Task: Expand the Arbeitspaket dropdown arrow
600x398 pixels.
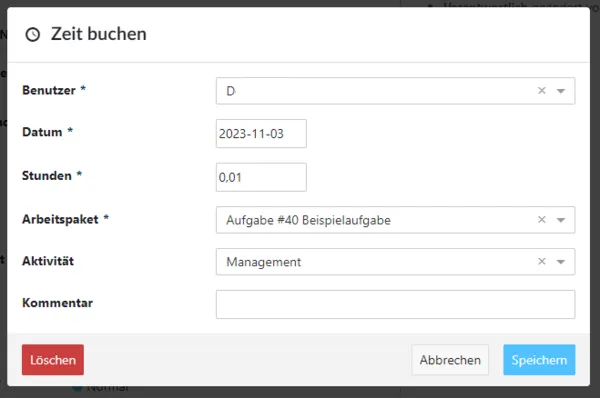Action: coord(561,220)
